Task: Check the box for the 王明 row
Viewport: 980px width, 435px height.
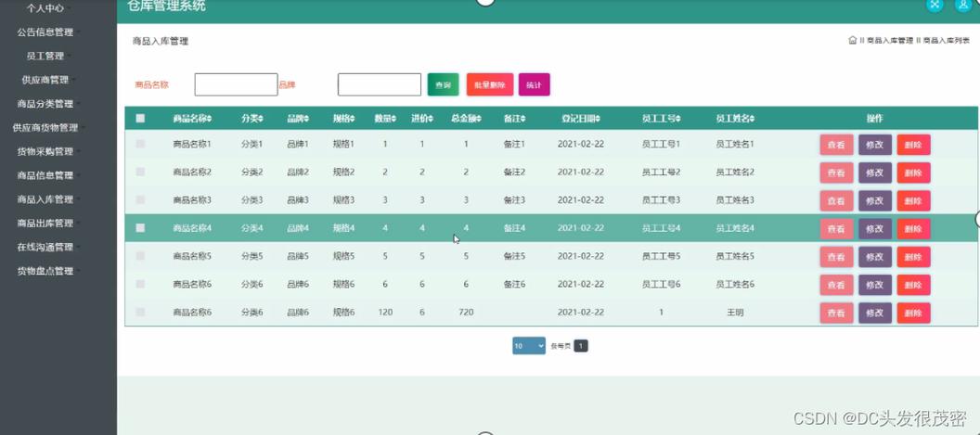Action: pos(141,312)
